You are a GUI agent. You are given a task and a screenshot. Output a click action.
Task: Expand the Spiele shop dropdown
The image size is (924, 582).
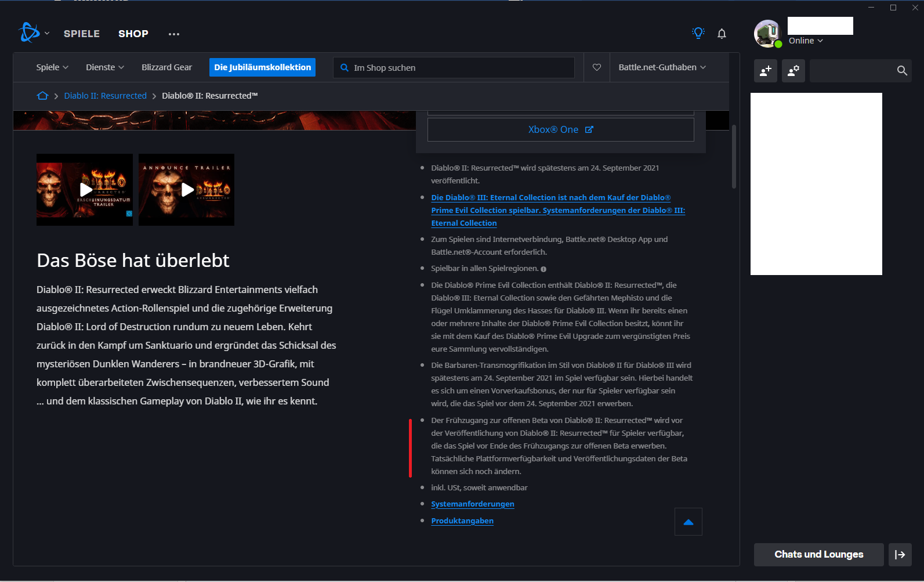[x=52, y=67]
